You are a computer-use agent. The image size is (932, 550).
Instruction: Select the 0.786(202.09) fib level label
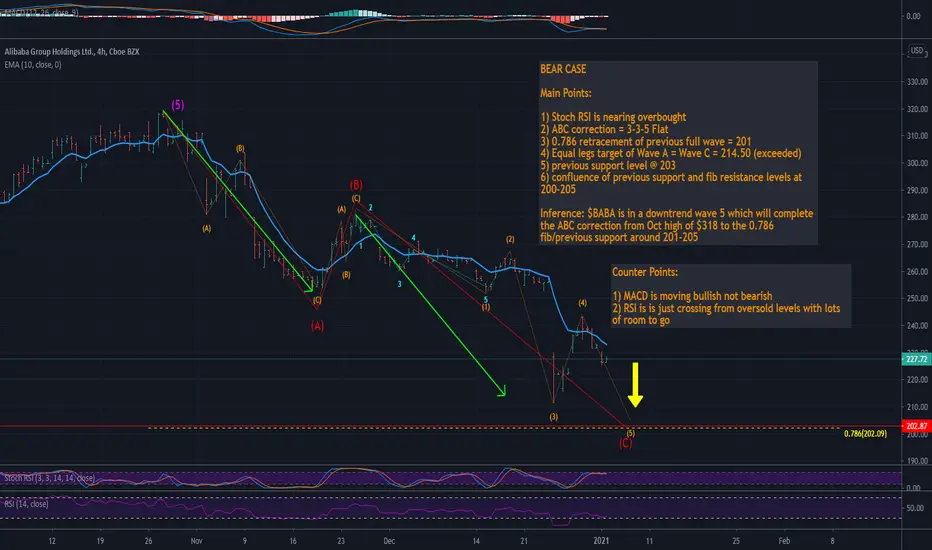(865, 434)
